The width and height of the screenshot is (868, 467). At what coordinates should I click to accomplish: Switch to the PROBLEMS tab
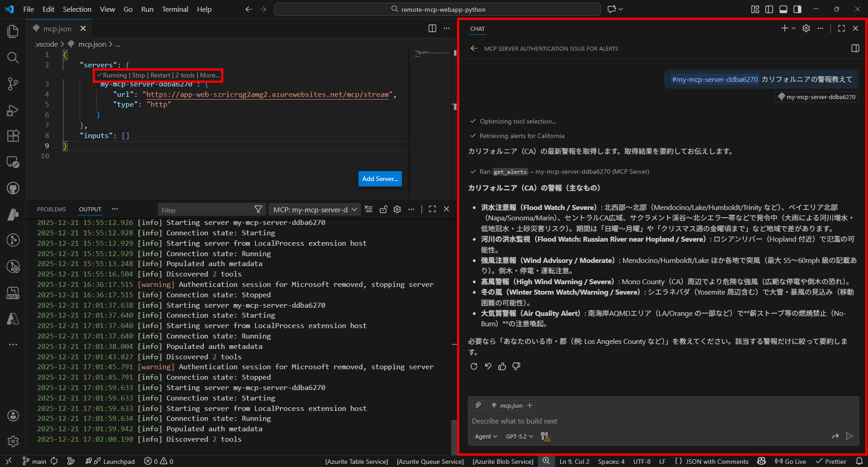point(51,210)
